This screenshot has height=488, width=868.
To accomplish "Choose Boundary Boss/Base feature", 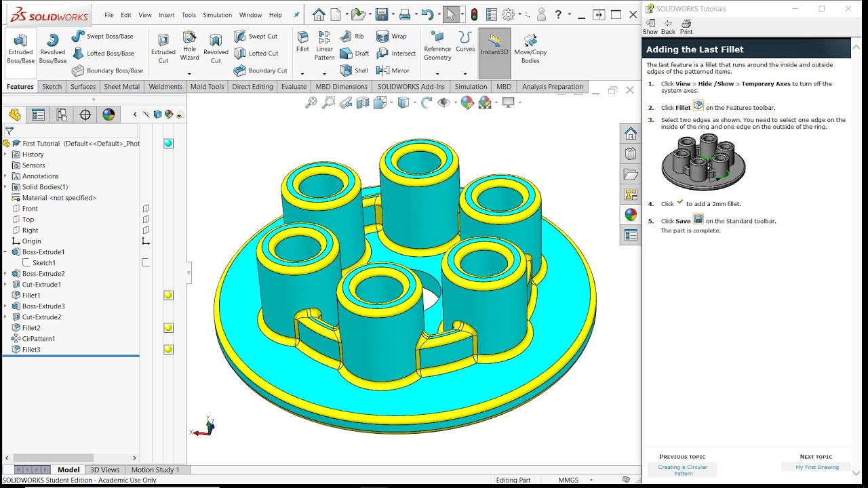I will coord(107,70).
